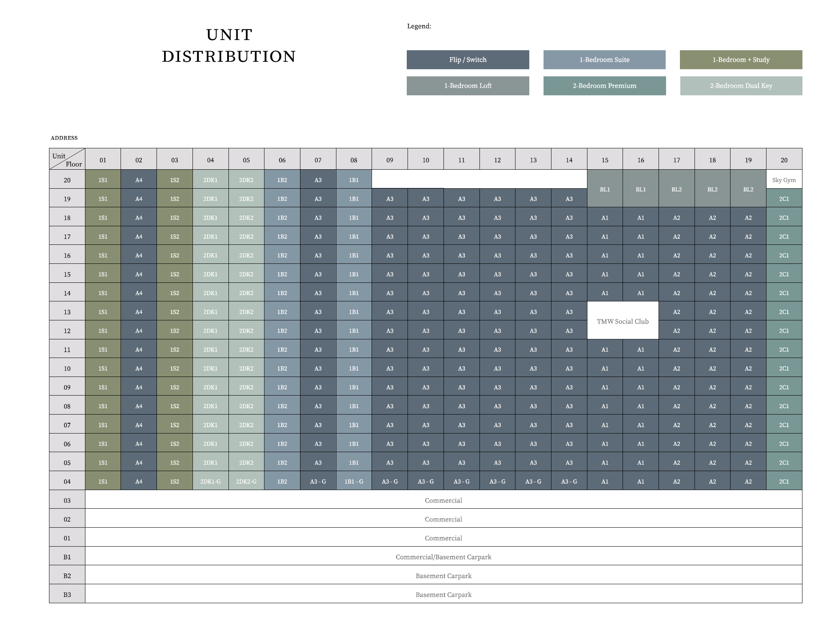Click the 2DK2-G unit on floor 04

246,481
